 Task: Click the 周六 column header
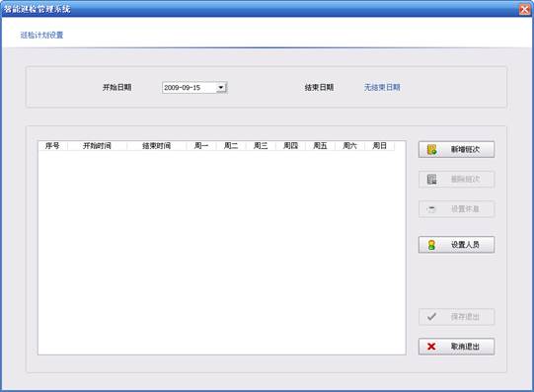point(349,146)
